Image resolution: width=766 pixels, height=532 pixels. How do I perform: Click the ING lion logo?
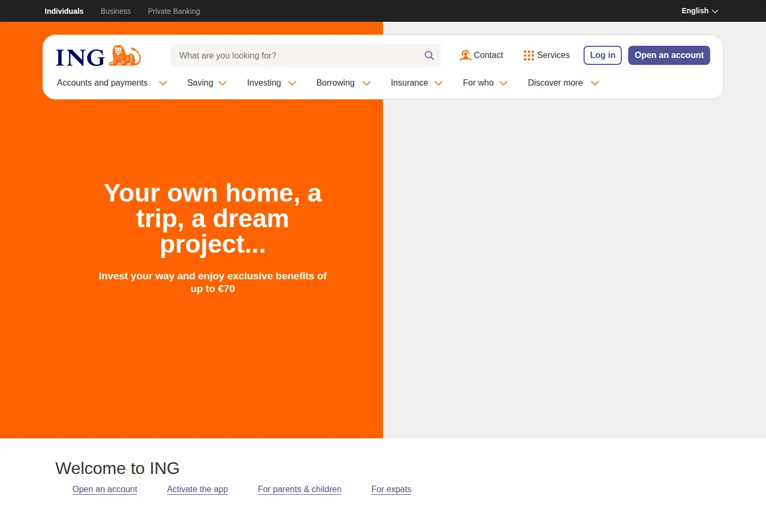[x=98, y=56]
